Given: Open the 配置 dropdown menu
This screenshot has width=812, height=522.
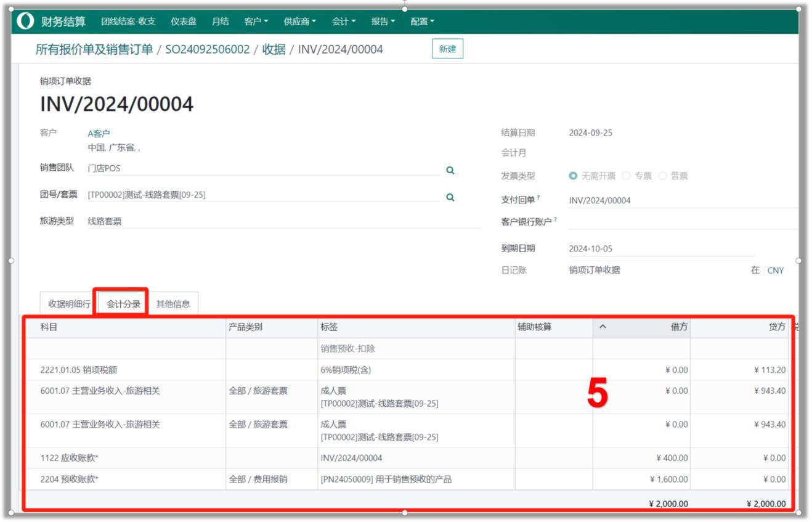Looking at the screenshot, I should (422, 22).
